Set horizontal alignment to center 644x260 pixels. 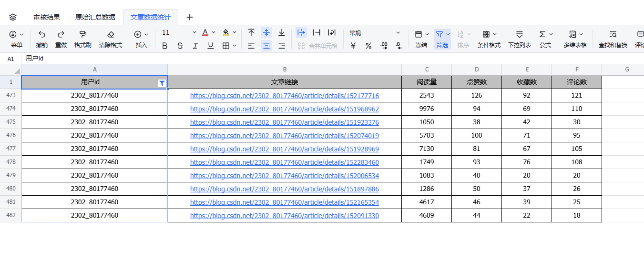[x=266, y=46]
